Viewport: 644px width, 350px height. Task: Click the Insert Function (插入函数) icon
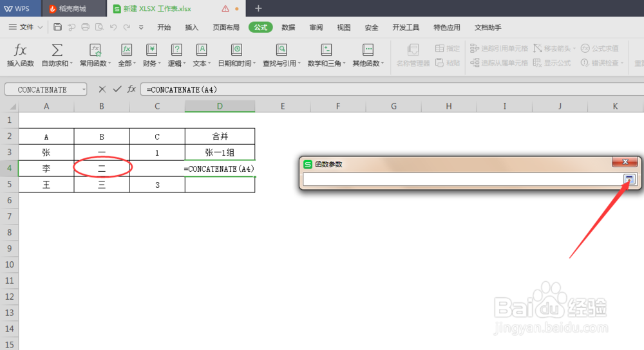tap(20, 50)
